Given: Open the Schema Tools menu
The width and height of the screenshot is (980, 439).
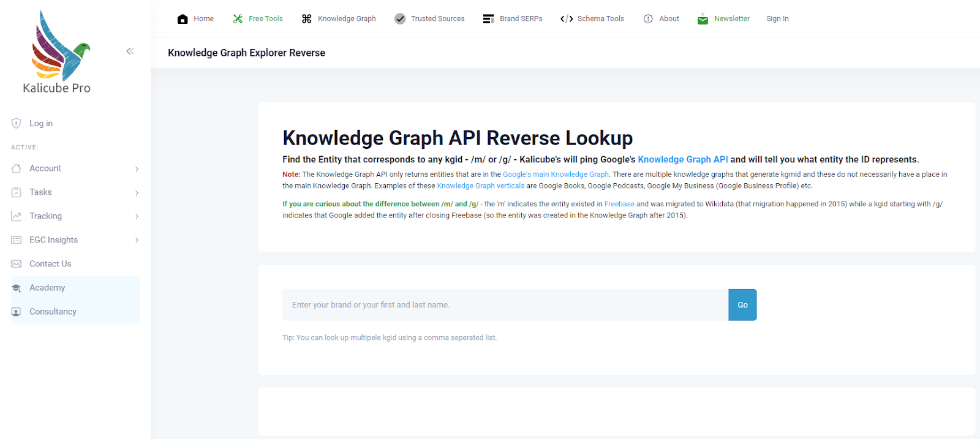Looking at the screenshot, I should tap(600, 19).
